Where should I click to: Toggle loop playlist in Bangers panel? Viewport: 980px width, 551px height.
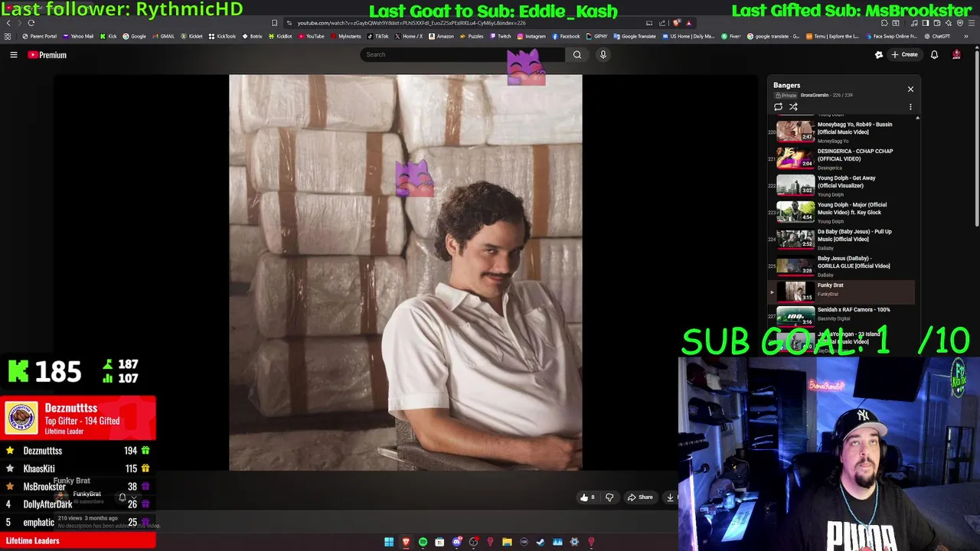coord(779,107)
